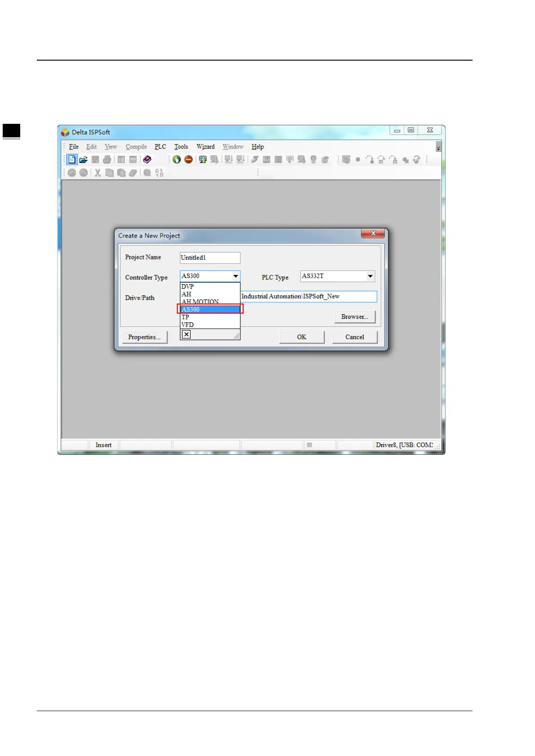Select DVP in the controller list

[210, 286]
